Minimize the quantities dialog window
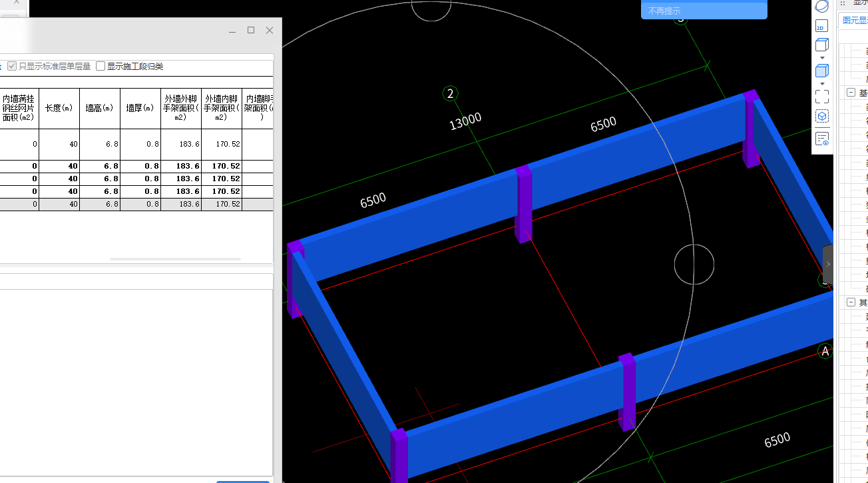This screenshot has width=868, height=483. [x=232, y=31]
